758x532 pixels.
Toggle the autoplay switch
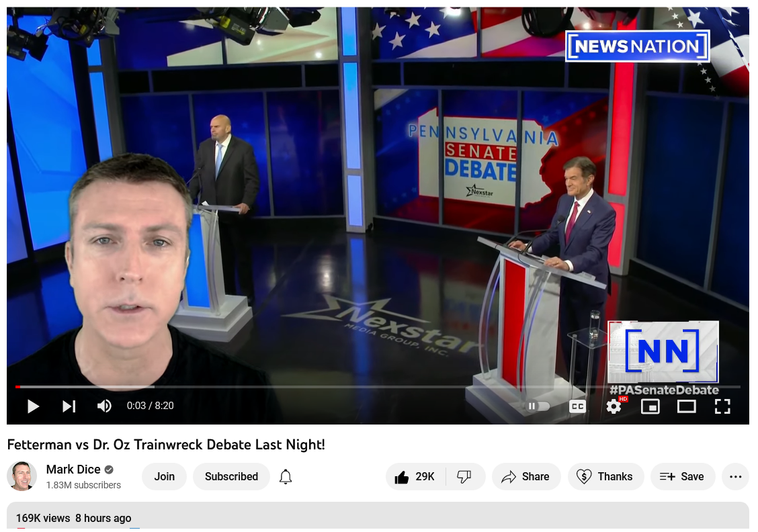click(x=538, y=406)
